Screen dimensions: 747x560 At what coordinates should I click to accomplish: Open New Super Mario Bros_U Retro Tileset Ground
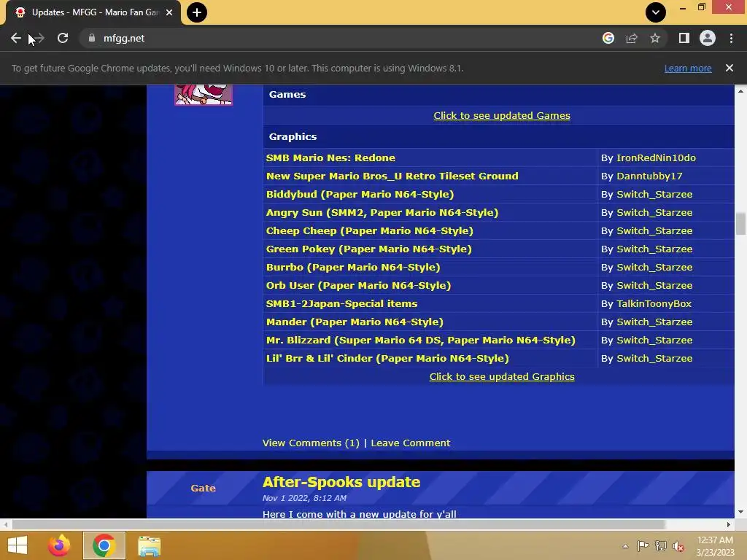click(x=392, y=176)
